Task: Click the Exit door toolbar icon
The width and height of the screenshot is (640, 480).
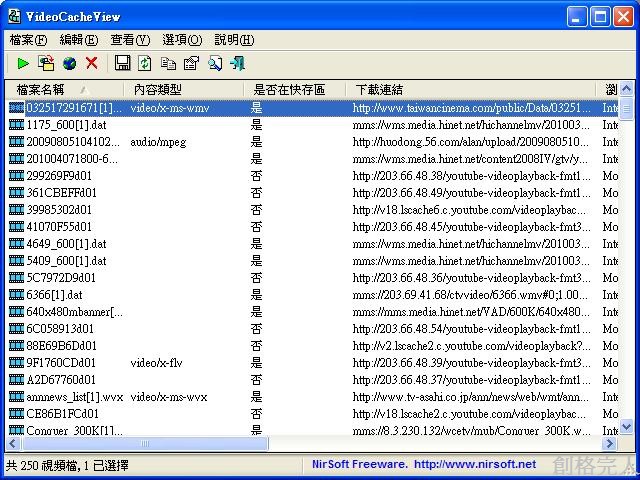Action: pos(238,63)
